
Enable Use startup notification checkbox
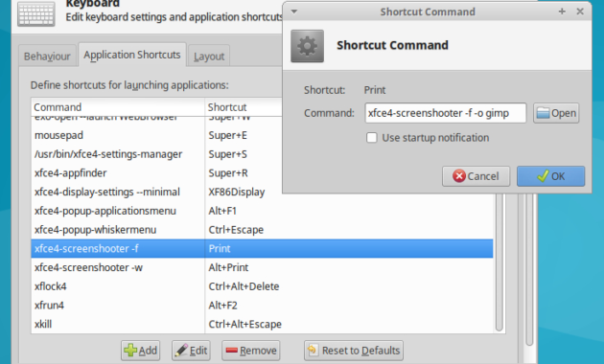(372, 138)
